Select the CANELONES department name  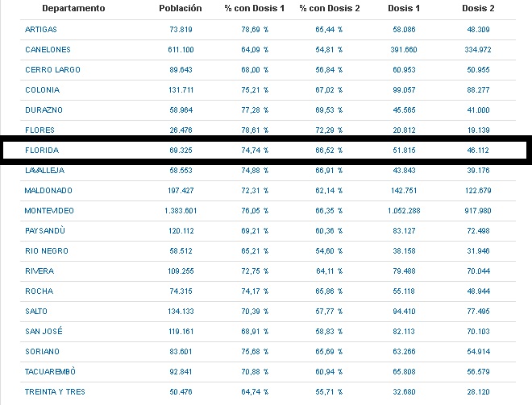(x=48, y=50)
